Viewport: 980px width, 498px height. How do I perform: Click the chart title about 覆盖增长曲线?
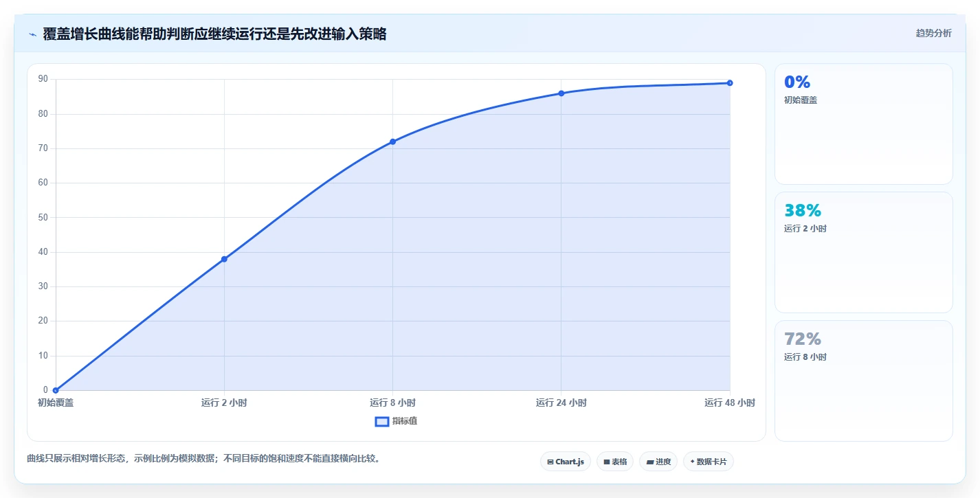coord(214,34)
